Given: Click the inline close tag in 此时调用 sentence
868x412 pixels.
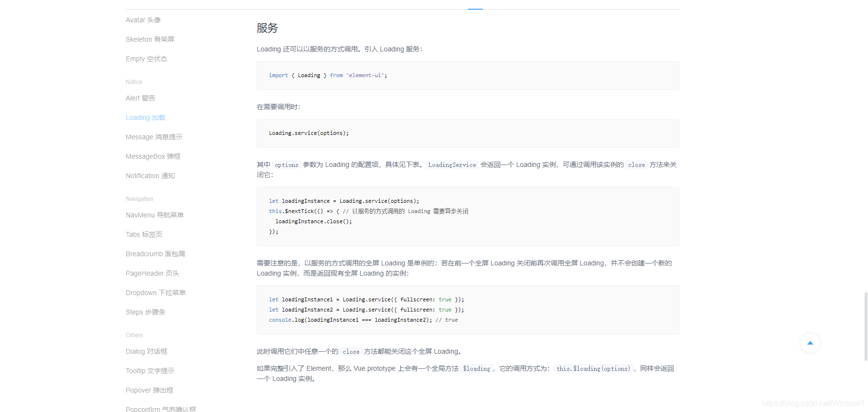Looking at the screenshot, I should point(351,352).
